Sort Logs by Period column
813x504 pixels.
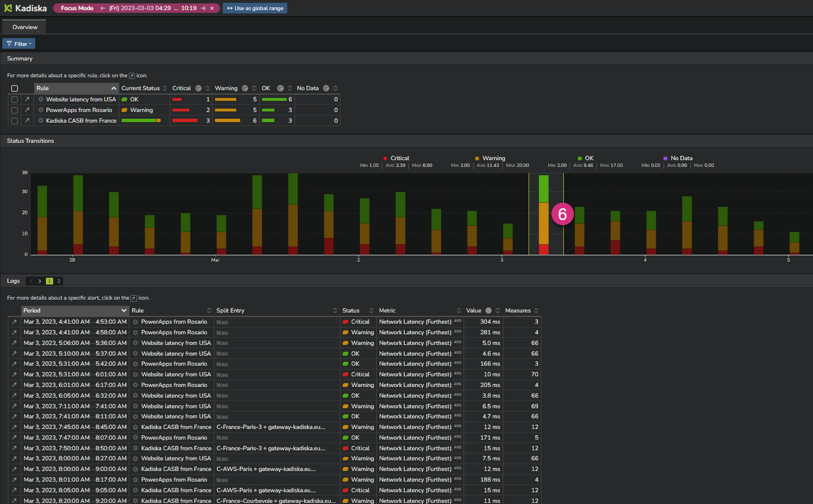[x=75, y=311]
